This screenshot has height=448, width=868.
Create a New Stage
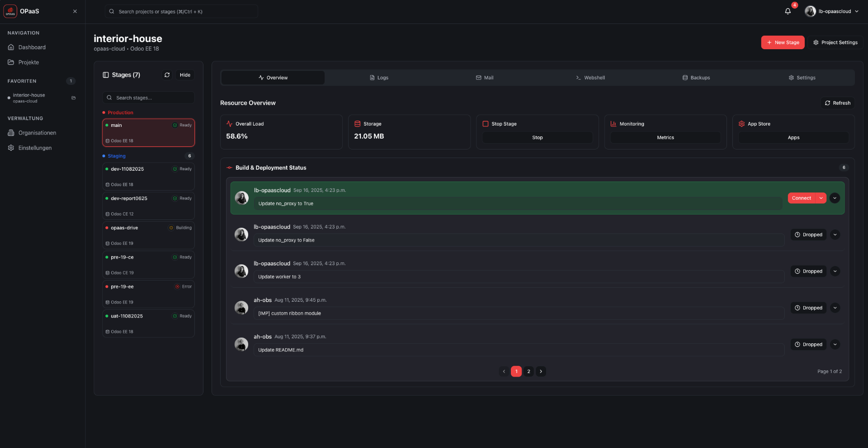click(783, 42)
